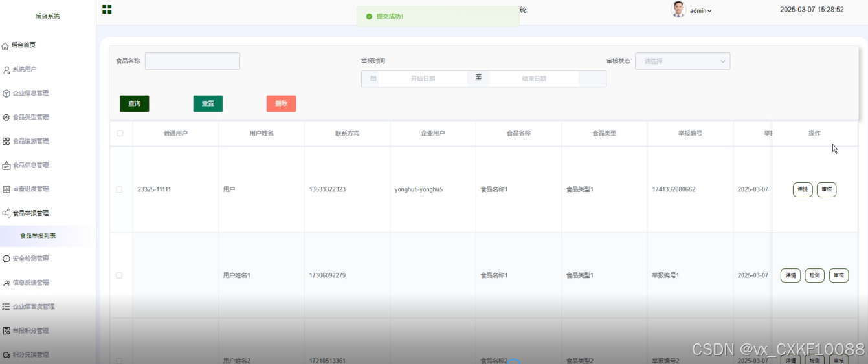868x364 pixels.
Task: Click the 食品名称 text input field
Action: pos(192,61)
